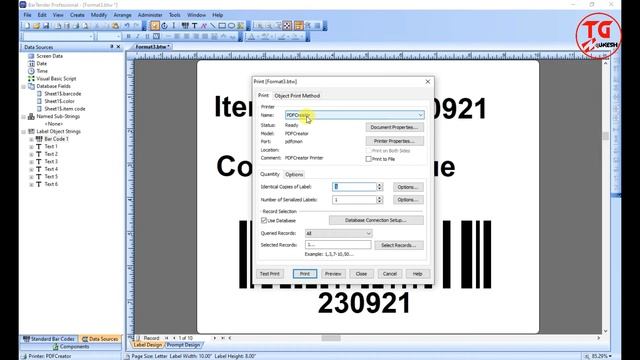The height and width of the screenshot is (360, 640).
Task: Click the Print on Both Sides checkbox
Action: (x=368, y=151)
